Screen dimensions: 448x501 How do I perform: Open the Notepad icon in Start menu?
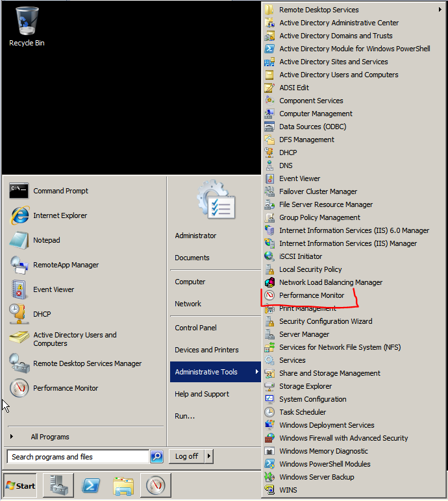19,240
